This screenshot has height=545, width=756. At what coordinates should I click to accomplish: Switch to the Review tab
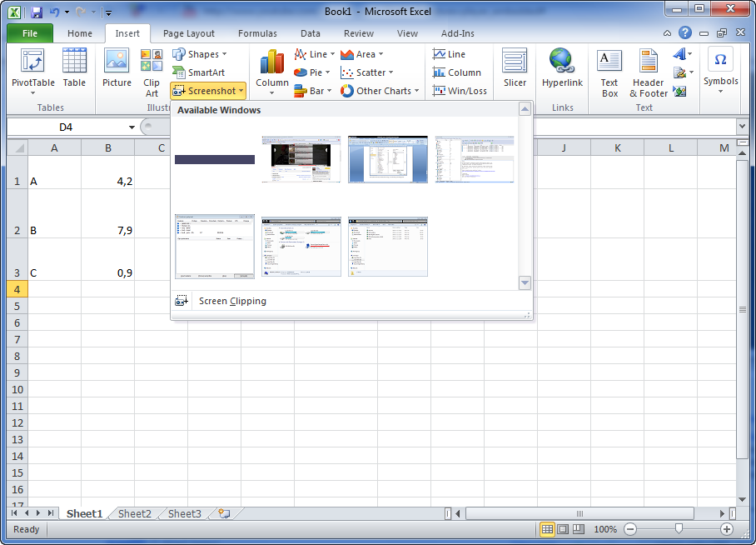[x=358, y=33]
